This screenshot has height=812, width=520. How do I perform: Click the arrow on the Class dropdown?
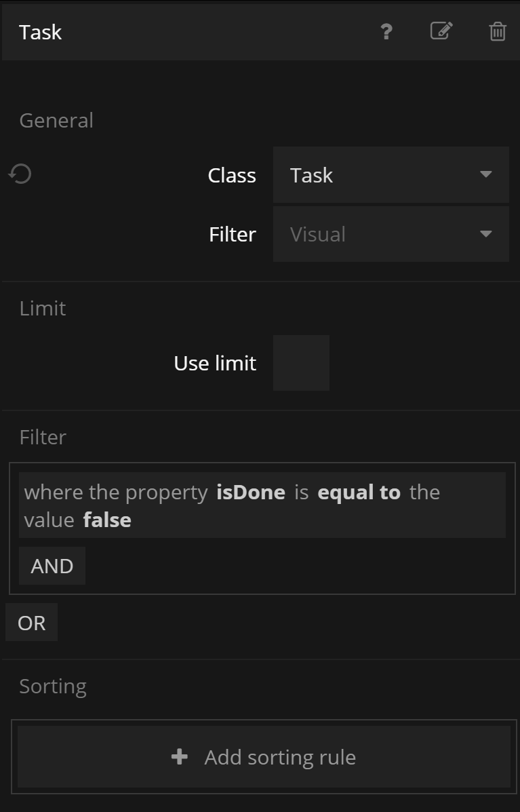pos(485,175)
